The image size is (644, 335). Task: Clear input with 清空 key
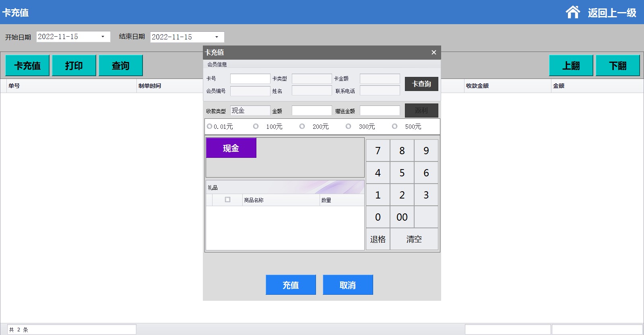point(414,239)
